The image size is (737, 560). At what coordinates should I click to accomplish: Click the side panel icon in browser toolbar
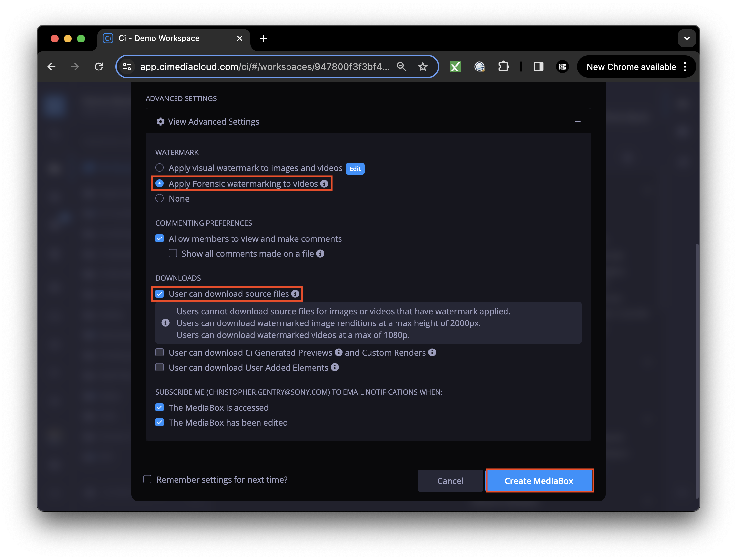pyautogui.click(x=539, y=66)
